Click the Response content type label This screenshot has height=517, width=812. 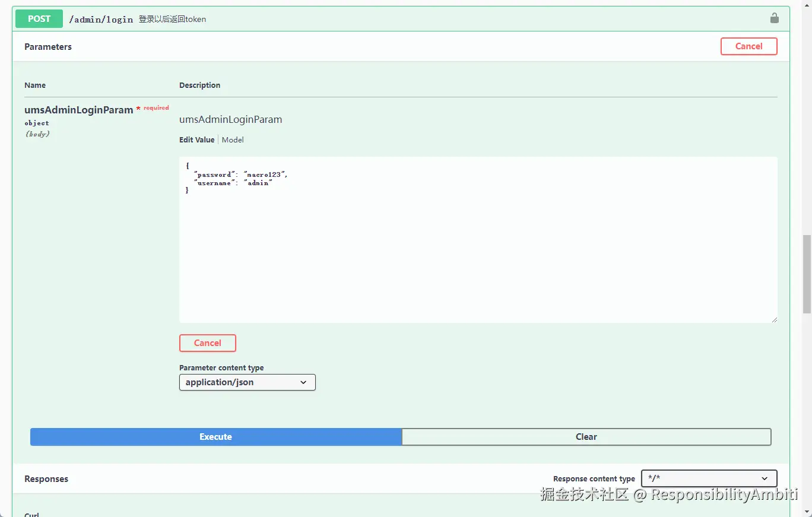[x=594, y=479]
